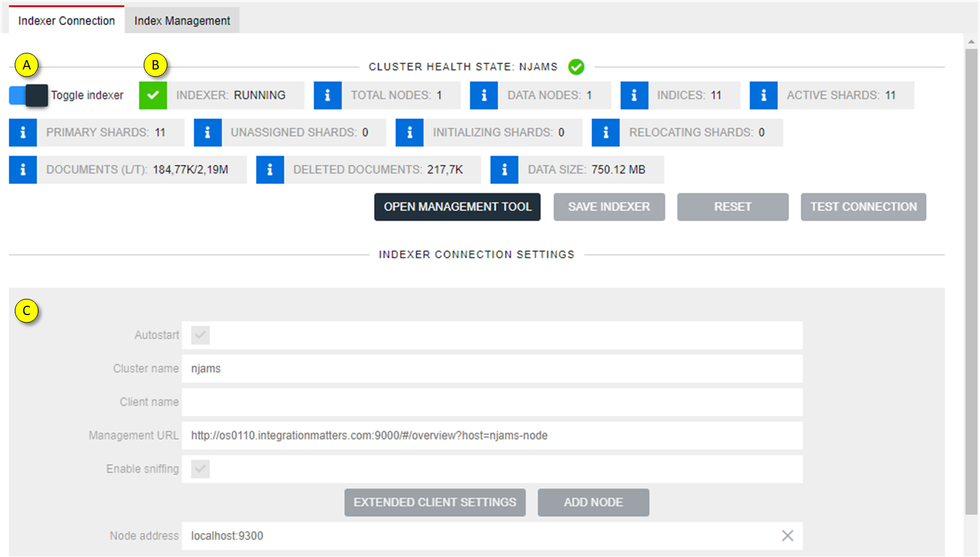Click the Initializing Shards info icon
Viewport: 980px width, 557px height.
point(409,133)
